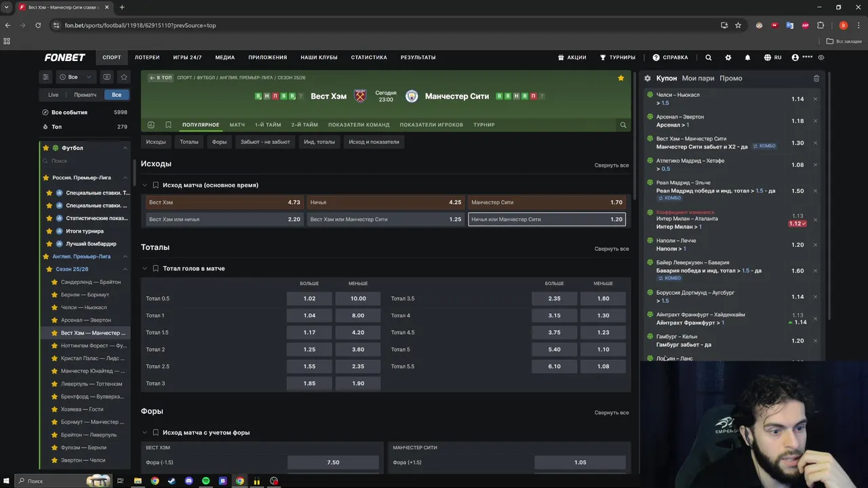868x488 pixels.
Task: Click Свернуть все next to Исходы
Action: click(x=612, y=165)
